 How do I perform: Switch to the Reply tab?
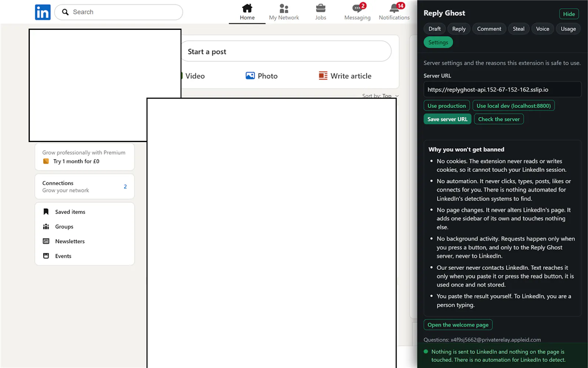tap(459, 29)
